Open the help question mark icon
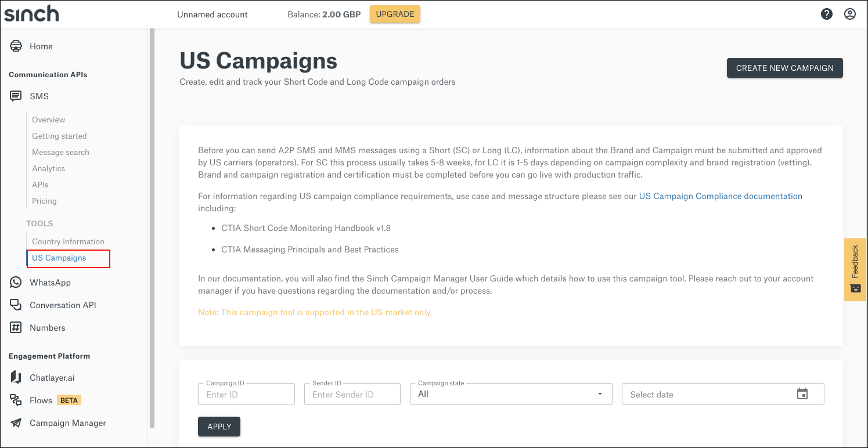Screen dimensions: 868x448 (827, 15)
